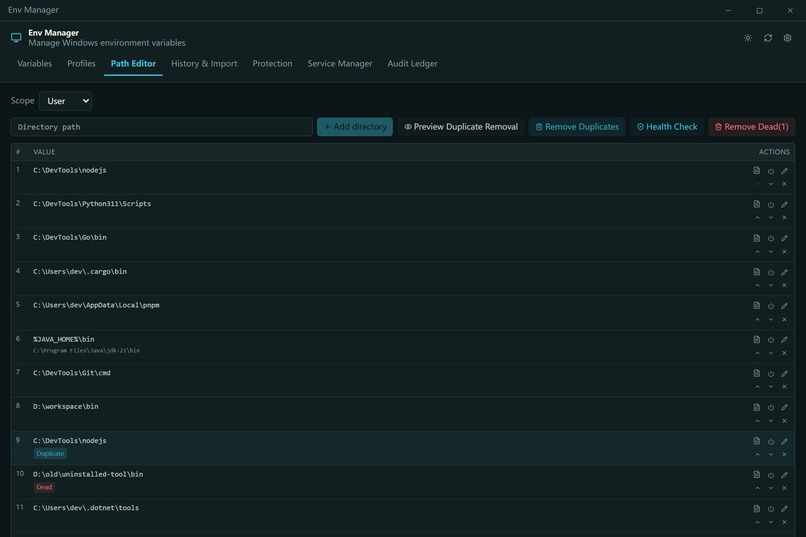Disable Python311\Scripts entry via power icon
The image size is (806, 537).
coord(771,205)
